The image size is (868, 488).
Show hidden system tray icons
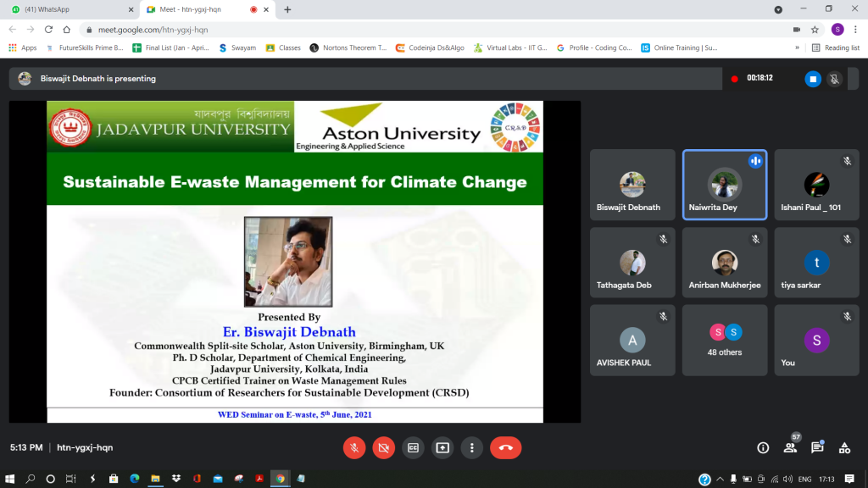[x=721, y=480]
